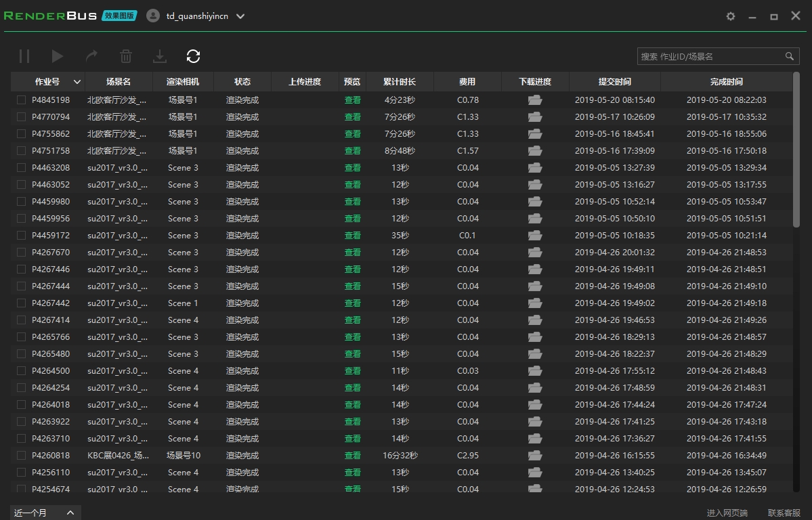Select the checkbox for job P4845198
812x520 pixels.
pos(21,100)
